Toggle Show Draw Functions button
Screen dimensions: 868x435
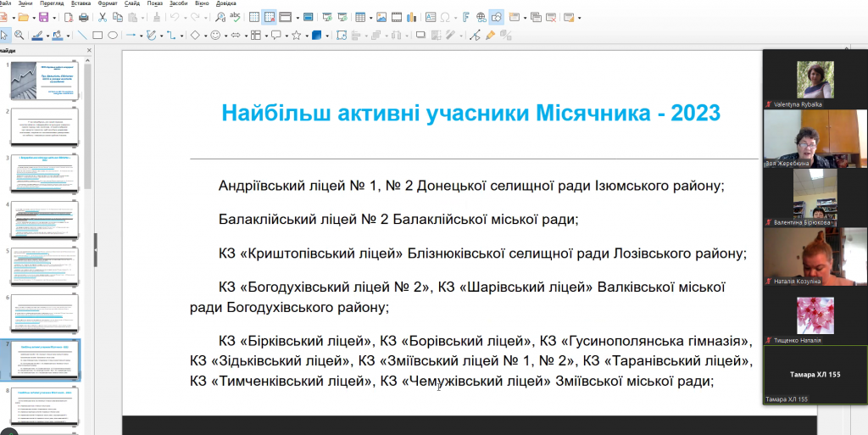[497, 18]
